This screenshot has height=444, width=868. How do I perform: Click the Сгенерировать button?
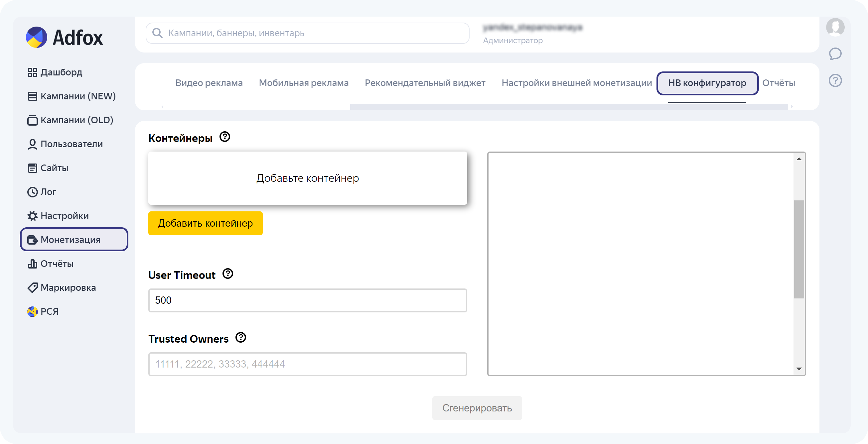click(x=477, y=408)
